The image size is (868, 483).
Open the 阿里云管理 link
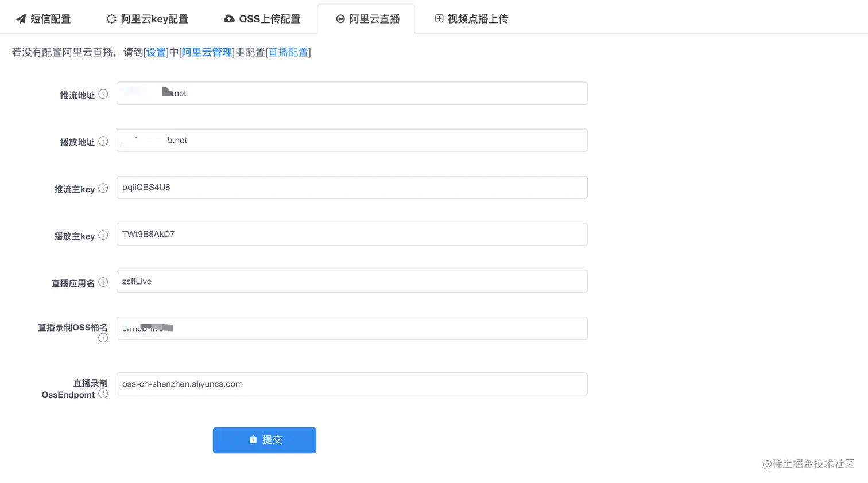click(x=207, y=52)
